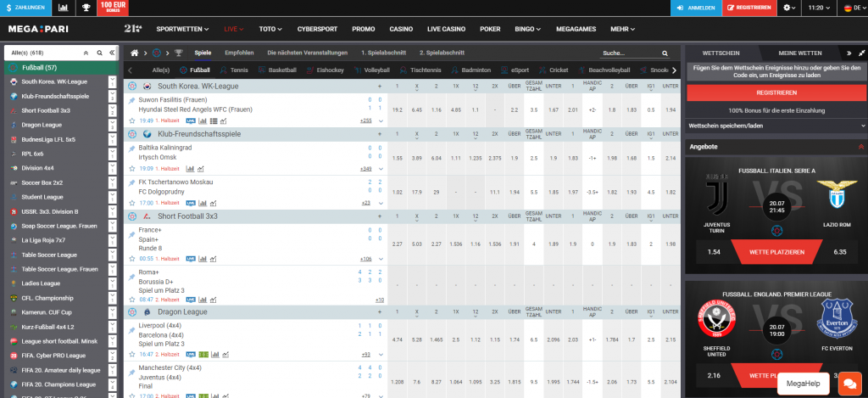Collapse all leagues with double-up chevron
Screen dimensions: 868x398
point(86,53)
